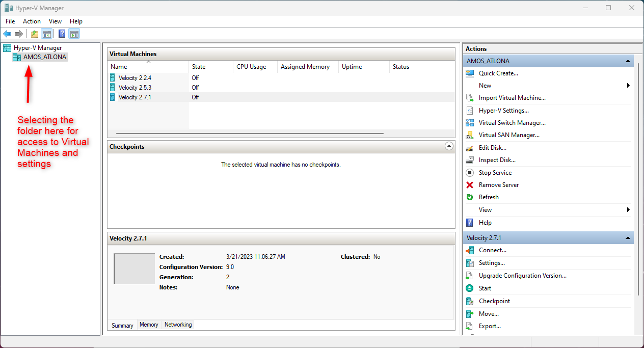Sort by the Uptime column header
This screenshot has height=348, width=644.
coord(364,67)
